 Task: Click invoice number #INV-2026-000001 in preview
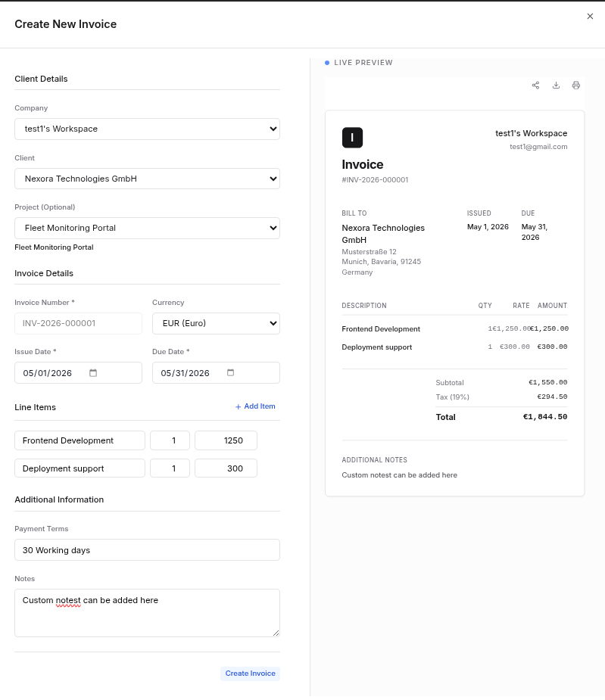(x=375, y=180)
